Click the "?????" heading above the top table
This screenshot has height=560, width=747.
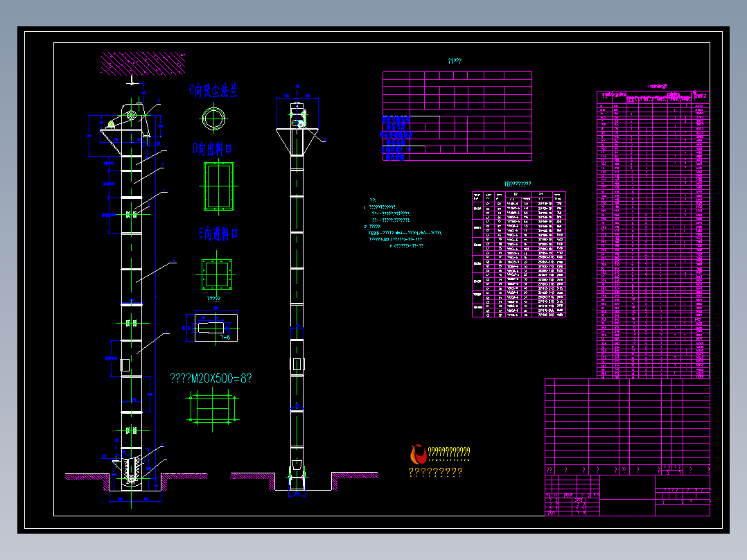pos(455,61)
